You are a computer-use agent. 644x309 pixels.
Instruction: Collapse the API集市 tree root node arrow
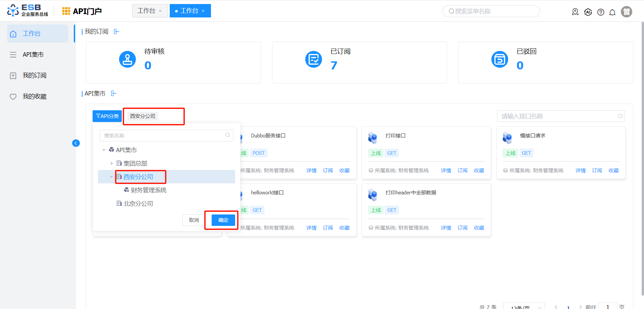[x=104, y=150]
